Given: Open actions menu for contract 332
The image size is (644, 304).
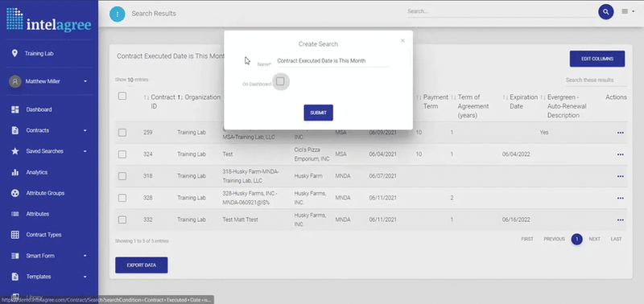Looking at the screenshot, I should click(x=620, y=220).
